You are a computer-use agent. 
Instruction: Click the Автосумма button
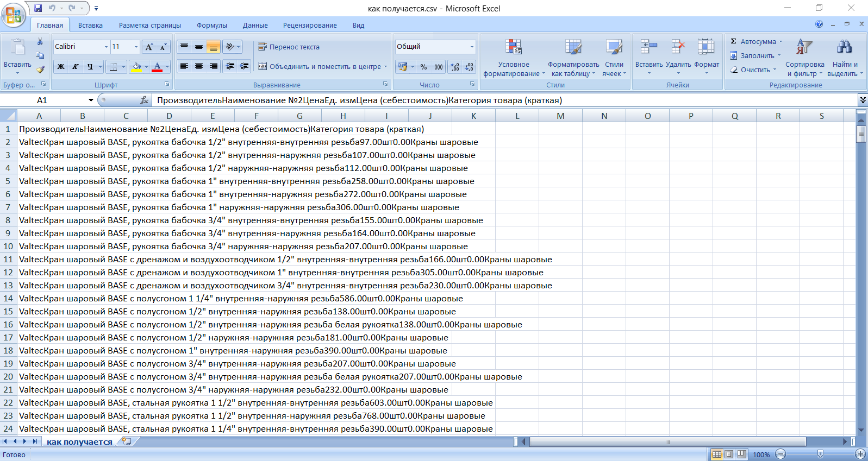tap(756, 41)
